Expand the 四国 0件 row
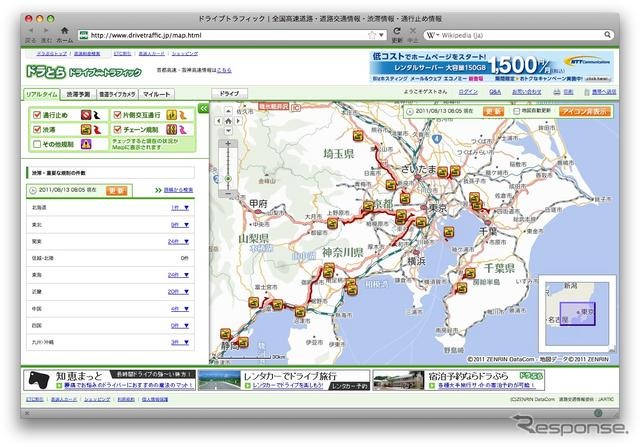640x447 pixels. click(110, 326)
